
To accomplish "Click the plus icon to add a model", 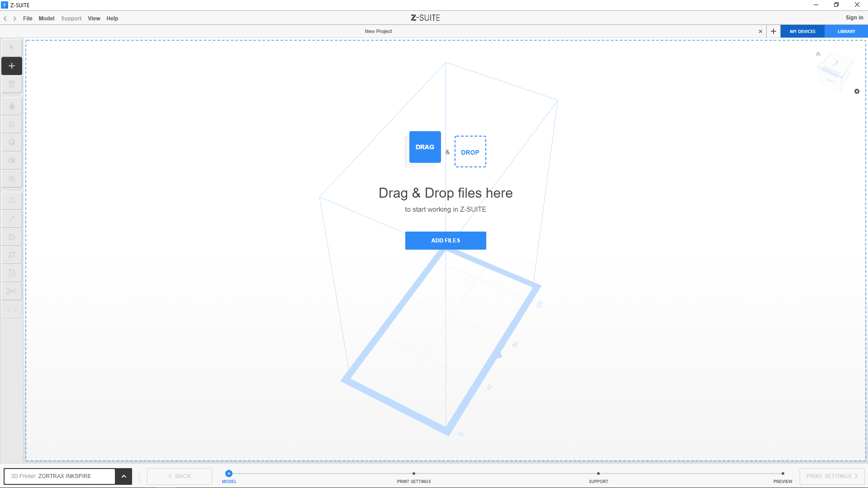I will (x=12, y=66).
